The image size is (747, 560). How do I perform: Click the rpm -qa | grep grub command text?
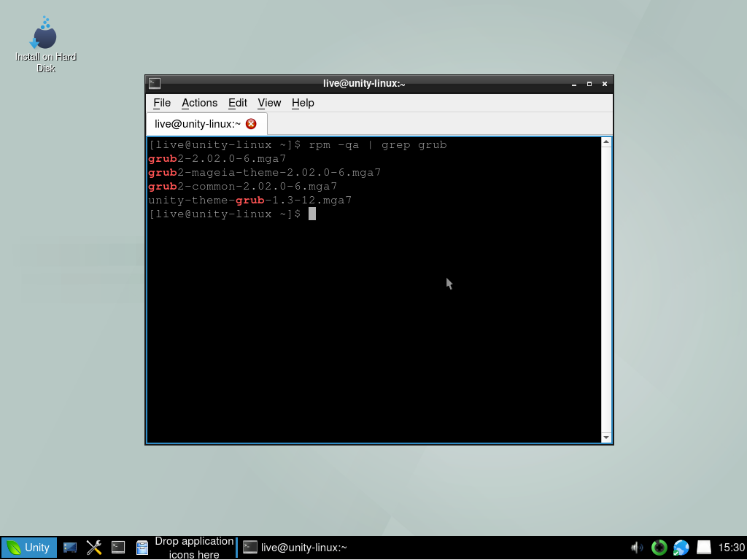click(x=378, y=145)
